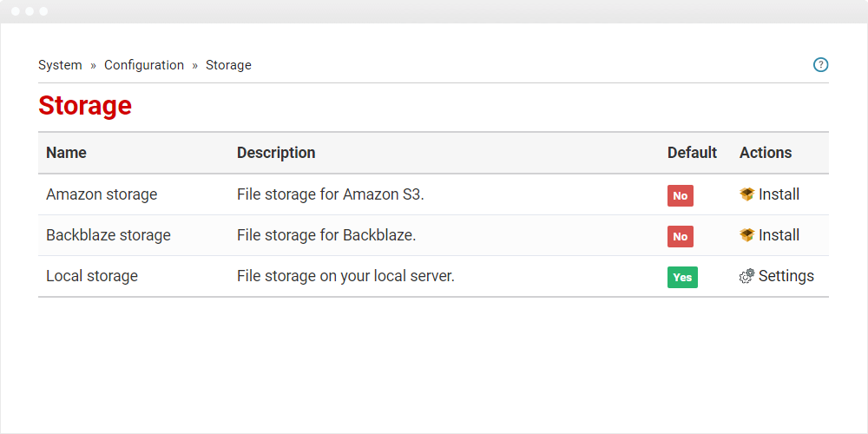Click the Default column header
This screenshot has height=434, width=868.
coord(692,152)
